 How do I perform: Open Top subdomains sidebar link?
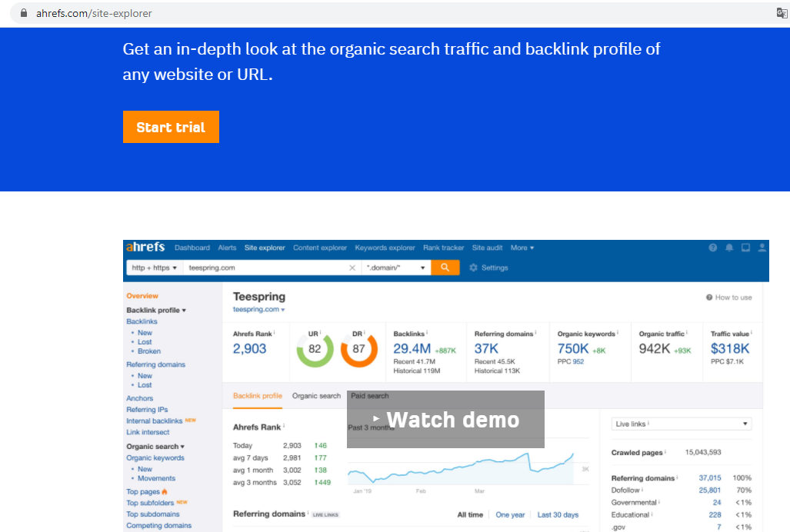pos(152,514)
